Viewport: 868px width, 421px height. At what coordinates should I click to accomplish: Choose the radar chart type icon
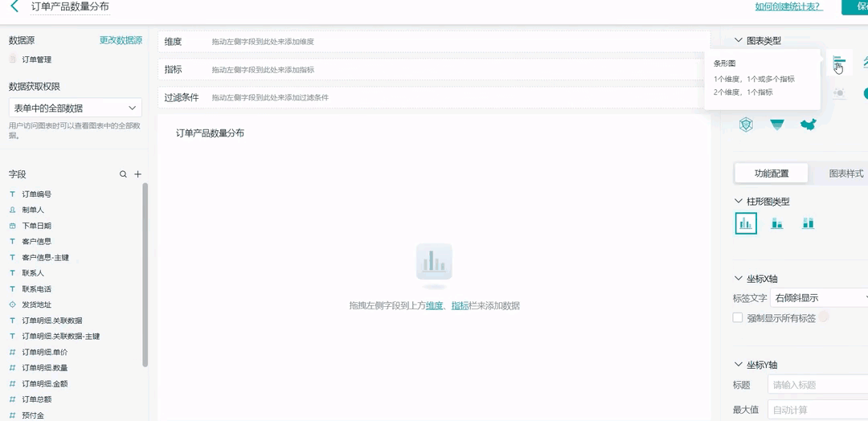point(747,124)
